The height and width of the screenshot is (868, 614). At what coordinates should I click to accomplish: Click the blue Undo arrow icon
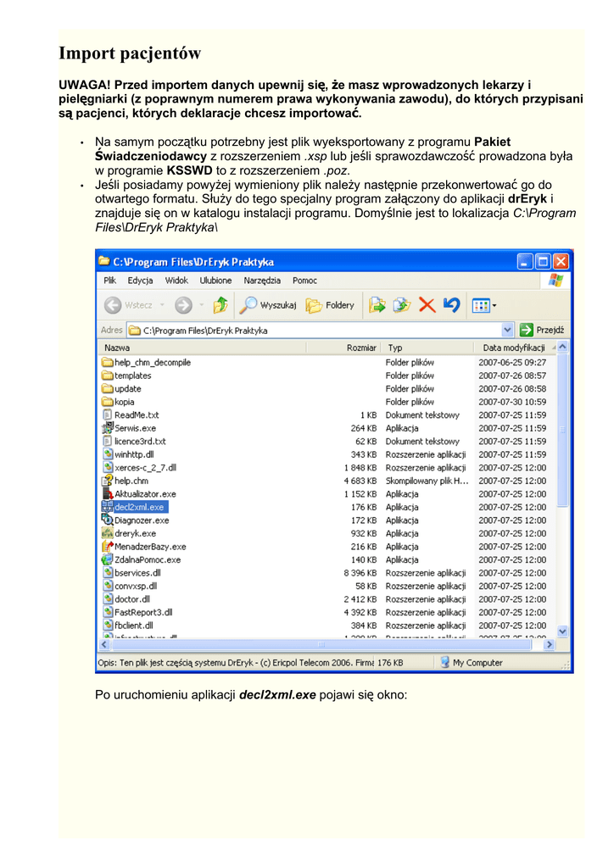[x=451, y=305]
